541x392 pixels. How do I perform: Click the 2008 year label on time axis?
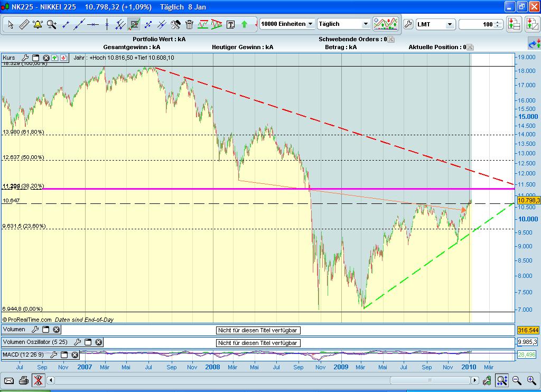pos(212,367)
